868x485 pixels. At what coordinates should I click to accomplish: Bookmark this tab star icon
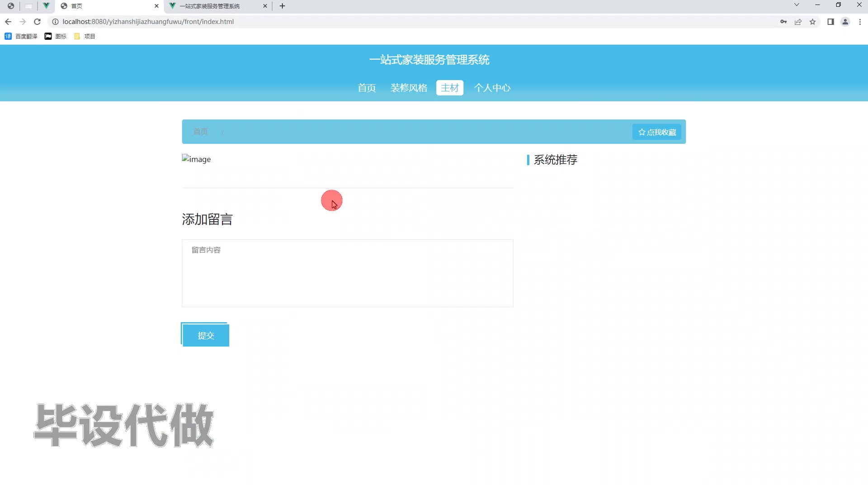[x=812, y=22]
